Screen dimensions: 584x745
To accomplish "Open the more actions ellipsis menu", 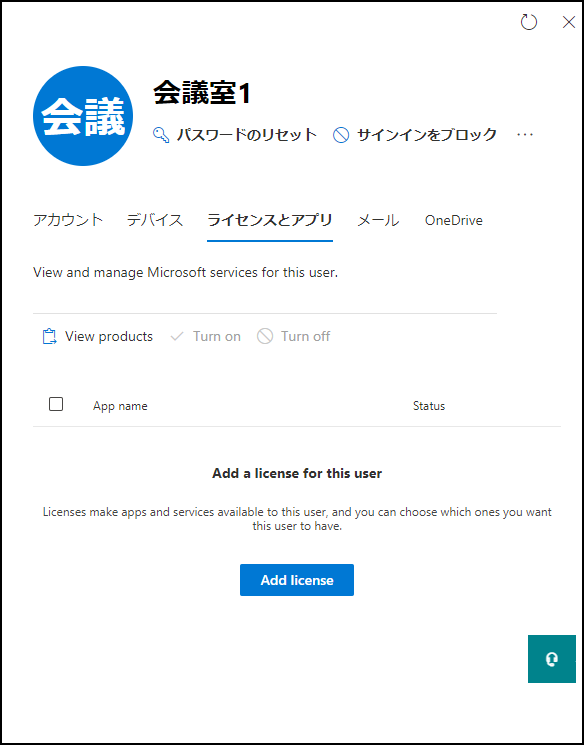I will [525, 135].
